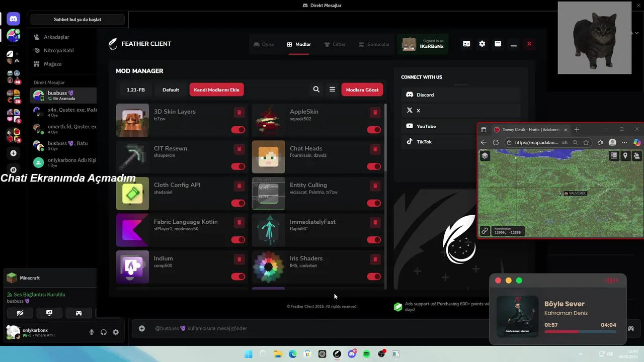Share screen in Discord voice panel
The height and width of the screenshot is (362, 644).
pyautogui.click(x=49, y=313)
